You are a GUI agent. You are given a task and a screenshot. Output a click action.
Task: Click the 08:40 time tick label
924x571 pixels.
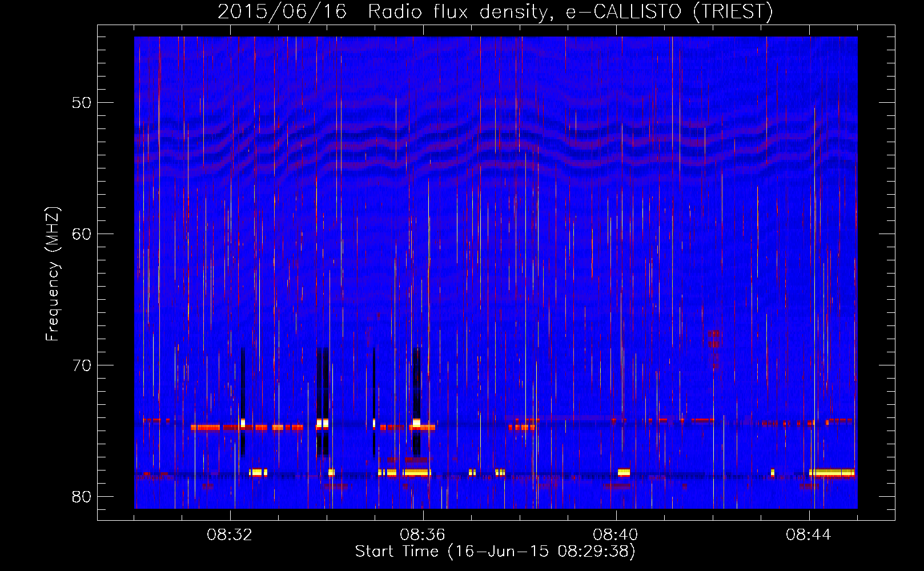pyautogui.click(x=616, y=535)
